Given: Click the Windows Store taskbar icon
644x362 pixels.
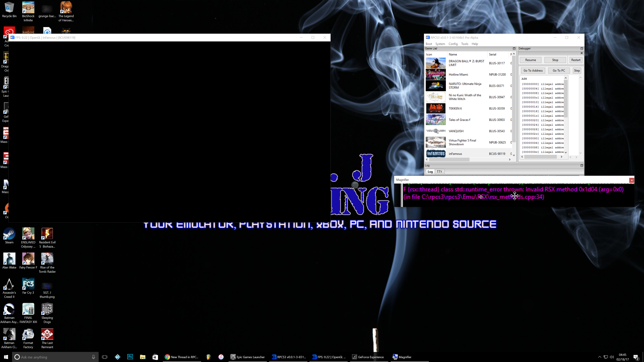Looking at the screenshot, I should tap(155, 357).
